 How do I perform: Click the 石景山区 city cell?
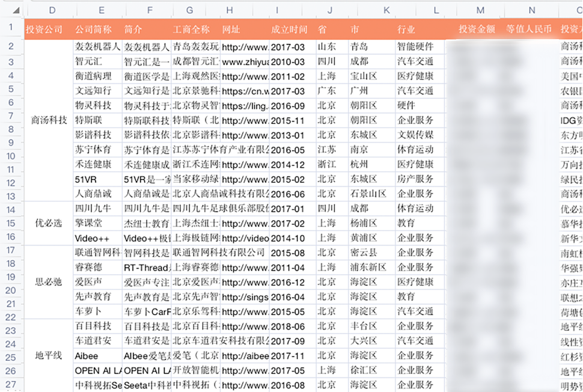pos(372,194)
